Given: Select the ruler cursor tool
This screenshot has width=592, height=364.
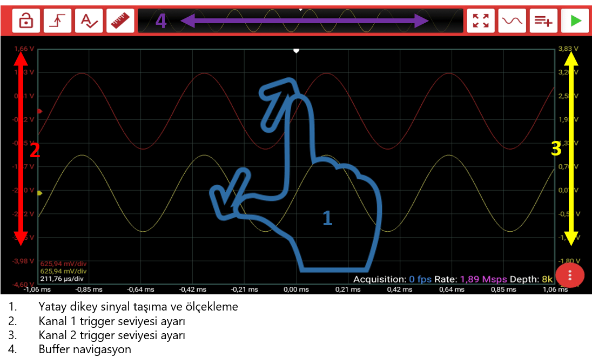Looking at the screenshot, I should click(x=121, y=21).
